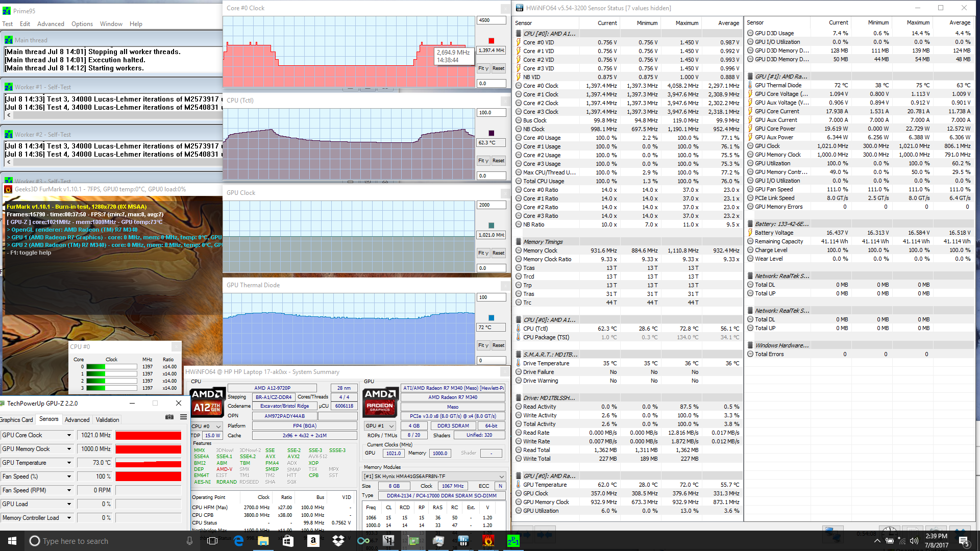Click the FurMark window title icon
This screenshot has height=551, width=980.
click(8, 189)
